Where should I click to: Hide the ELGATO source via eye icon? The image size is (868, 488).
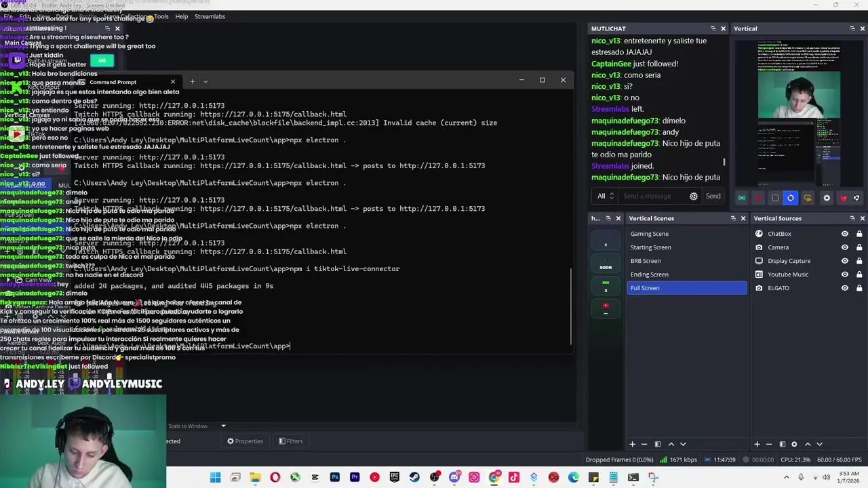point(844,288)
